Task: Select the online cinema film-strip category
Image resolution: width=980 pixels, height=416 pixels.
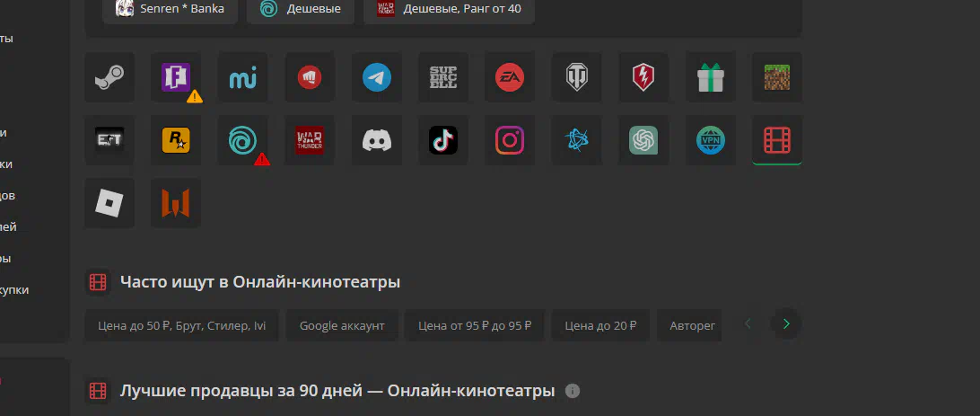Action: (x=777, y=140)
